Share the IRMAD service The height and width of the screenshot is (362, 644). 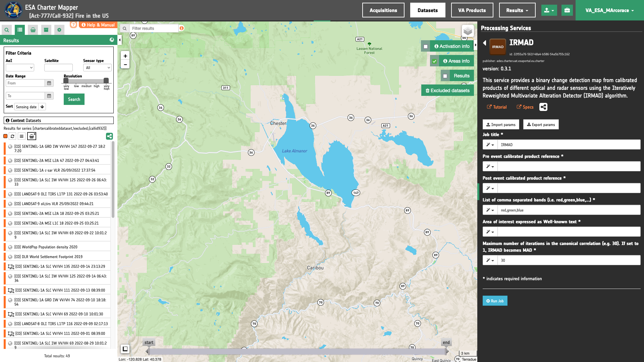(x=543, y=107)
